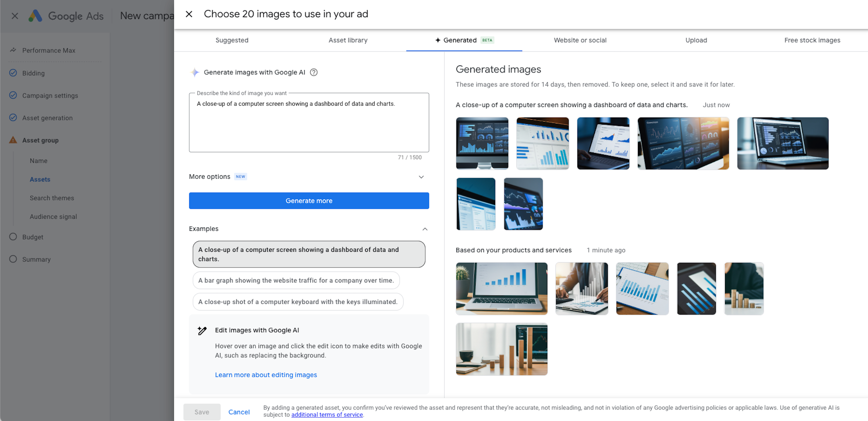Collapse the Examples section chevron
Viewport: 868px width, 421px height.
pyautogui.click(x=425, y=229)
